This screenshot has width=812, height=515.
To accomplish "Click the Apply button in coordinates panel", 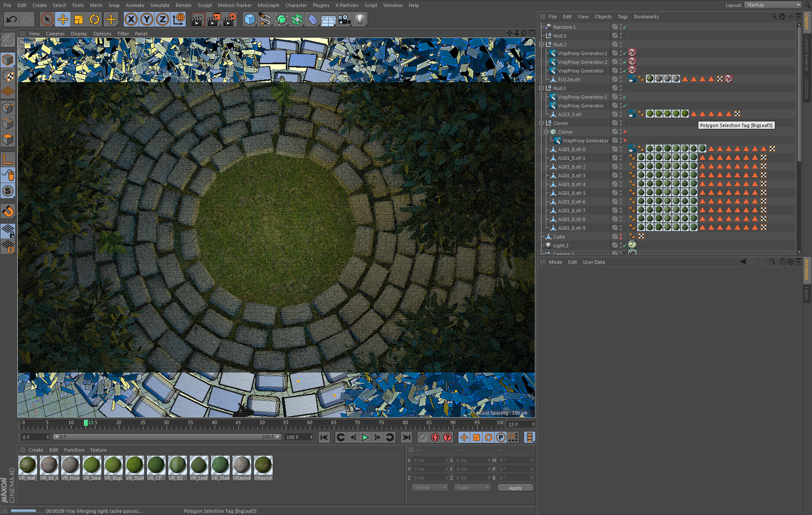I will pos(515,488).
